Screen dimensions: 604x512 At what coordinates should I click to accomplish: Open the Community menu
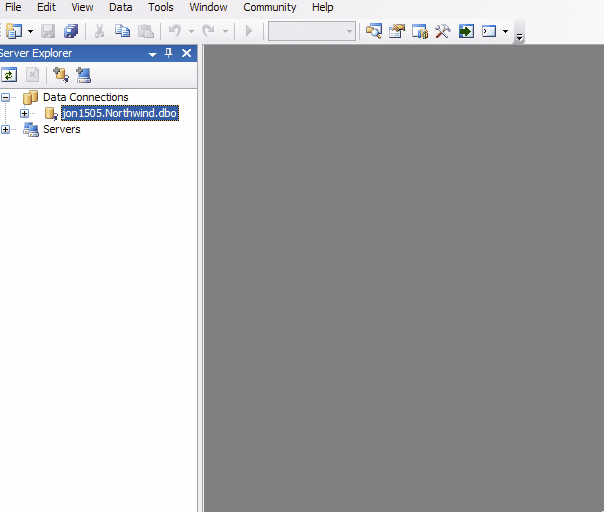point(269,7)
